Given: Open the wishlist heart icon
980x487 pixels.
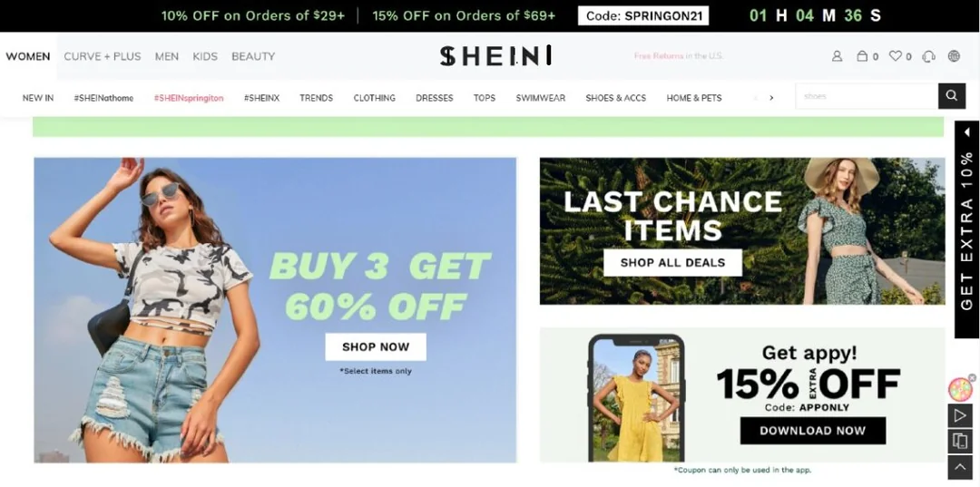Looking at the screenshot, I should coord(896,56).
